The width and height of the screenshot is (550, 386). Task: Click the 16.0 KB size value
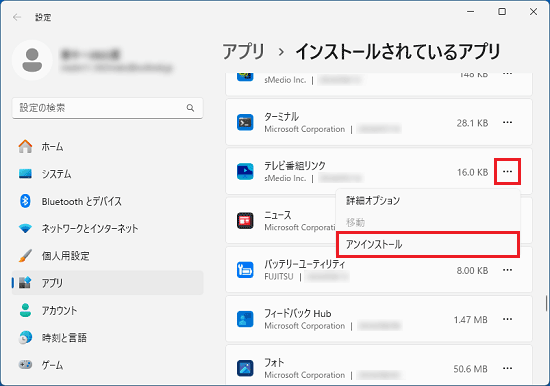pos(472,172)
